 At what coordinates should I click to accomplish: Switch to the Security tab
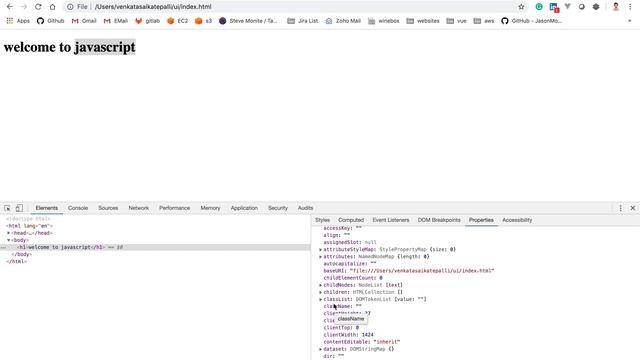tap(278, 208)
